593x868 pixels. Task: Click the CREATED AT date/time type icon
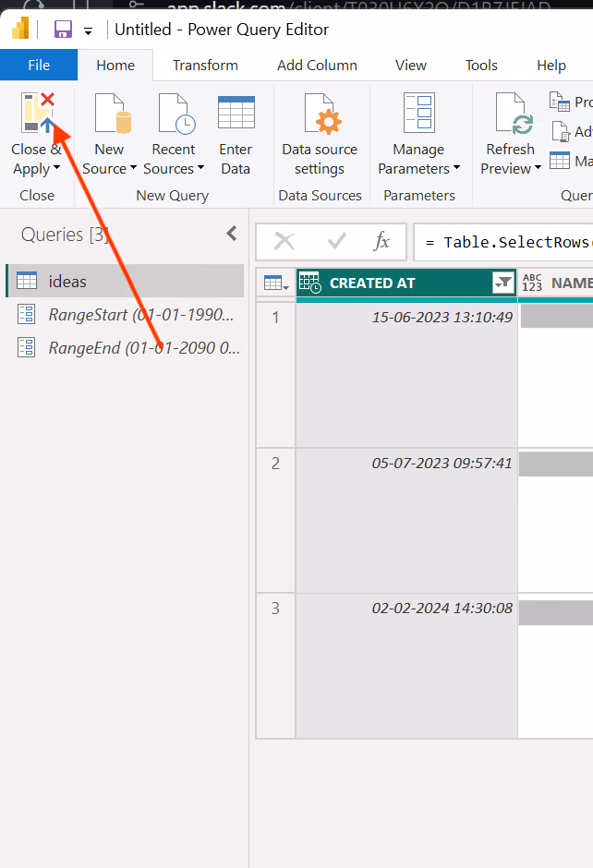click(310, 283)
